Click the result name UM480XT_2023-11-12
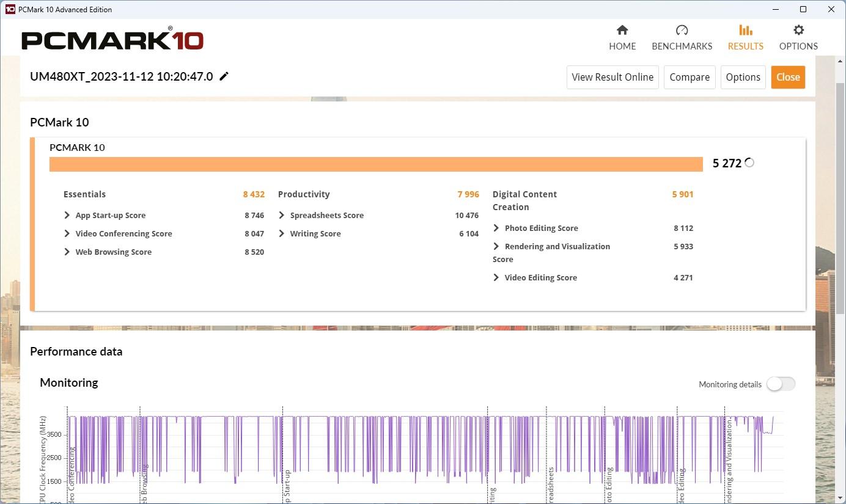The height and width of the screenshot is (504, 846). tap(122, 76)
